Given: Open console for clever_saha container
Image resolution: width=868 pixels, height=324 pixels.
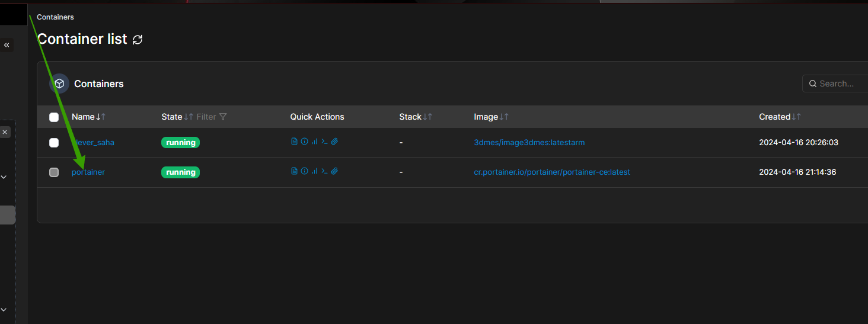Looking at the screenshot, I should click(324, 142).
